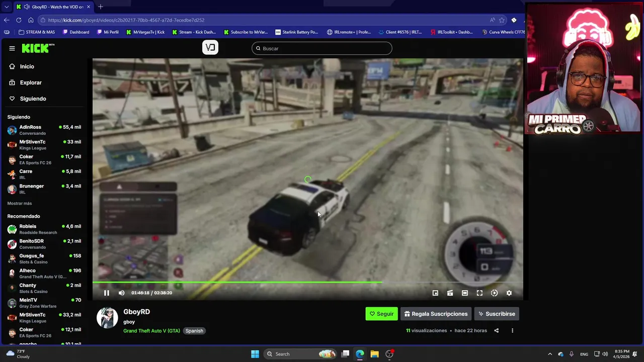This screenshot has height=362, width=644.
Task: Open Grand Theft Auto V (GTA) category
Action: click(151, 331)
